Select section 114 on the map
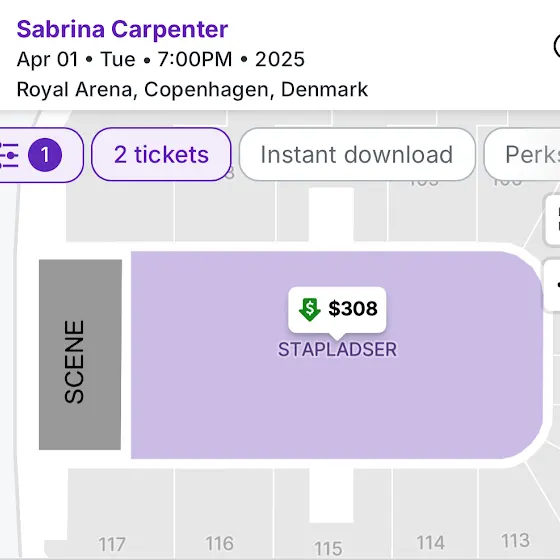Viewport: 560px width, 560px height. pos(430,542)
